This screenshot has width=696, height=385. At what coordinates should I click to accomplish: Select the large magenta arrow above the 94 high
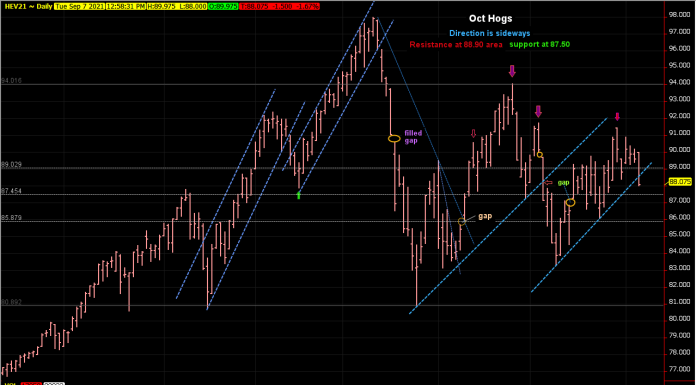point(512,71)
